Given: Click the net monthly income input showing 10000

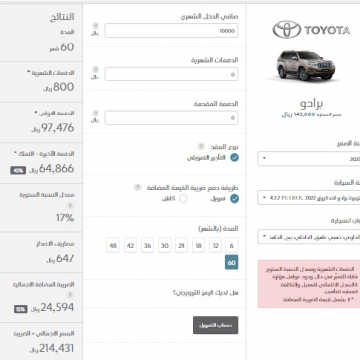Looking at the screenshot, I should point(171,31).
